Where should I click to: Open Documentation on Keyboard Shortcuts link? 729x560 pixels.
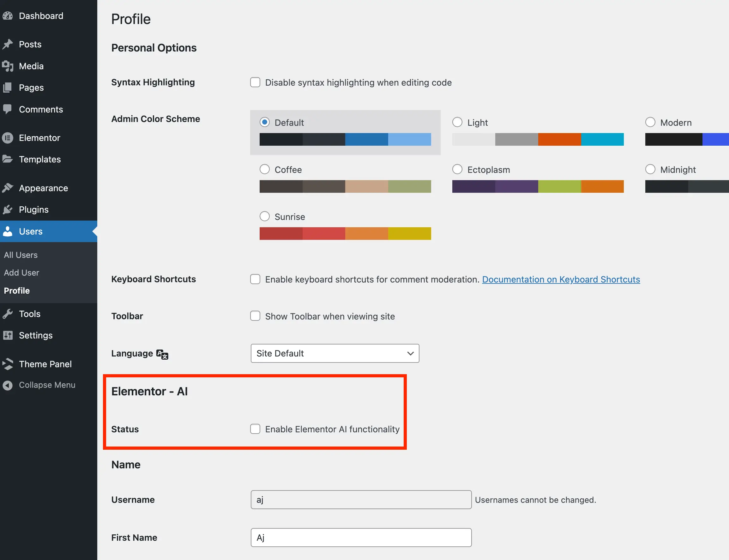point(561,279)
